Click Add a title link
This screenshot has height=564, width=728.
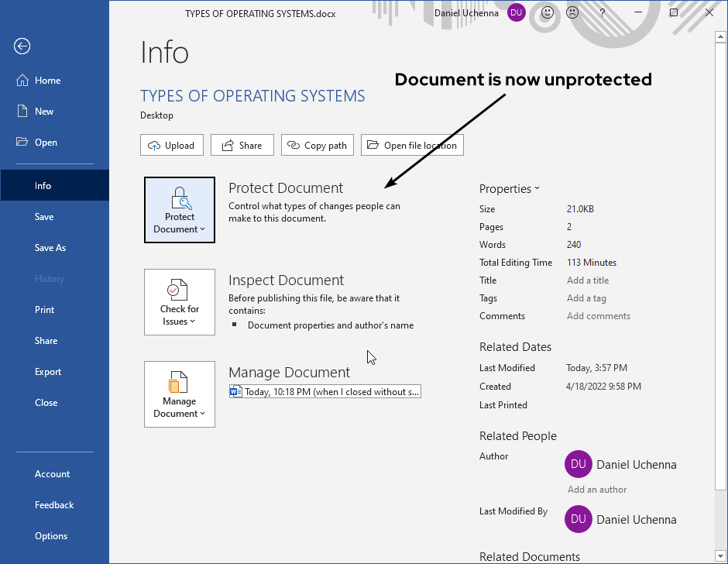(x=587, y=280)
